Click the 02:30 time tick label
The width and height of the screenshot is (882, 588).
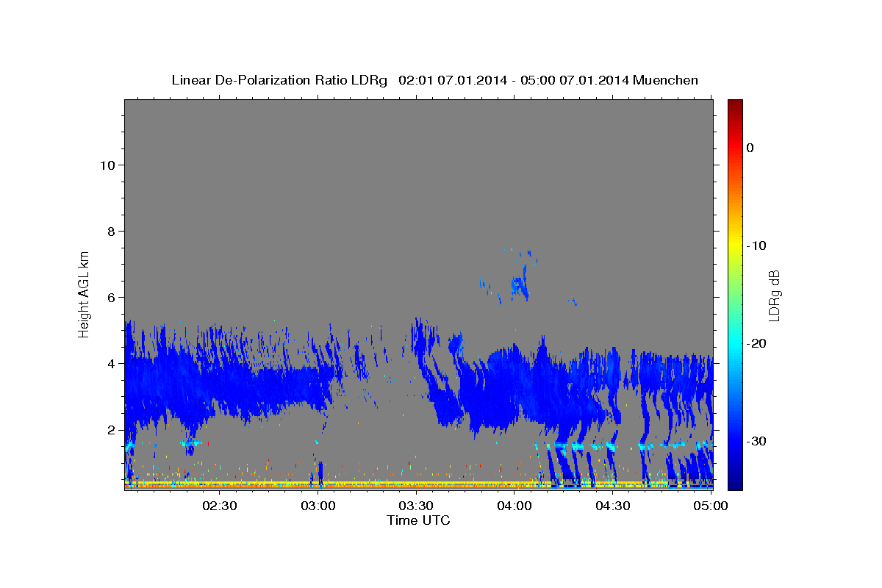[220, 506]
